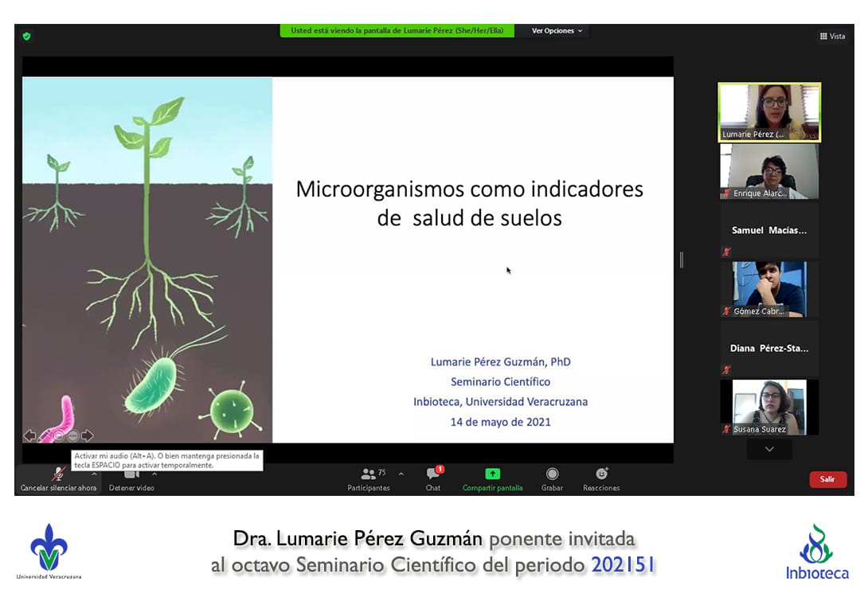Select Lumarie Pérez's video thumbnail

(x=769, y=112)
